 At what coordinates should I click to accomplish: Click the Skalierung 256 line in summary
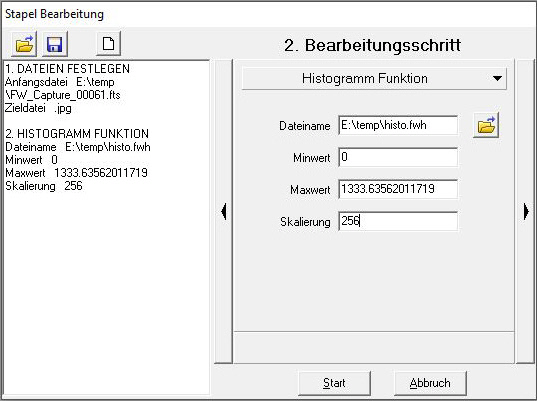(x=44, y=186)
